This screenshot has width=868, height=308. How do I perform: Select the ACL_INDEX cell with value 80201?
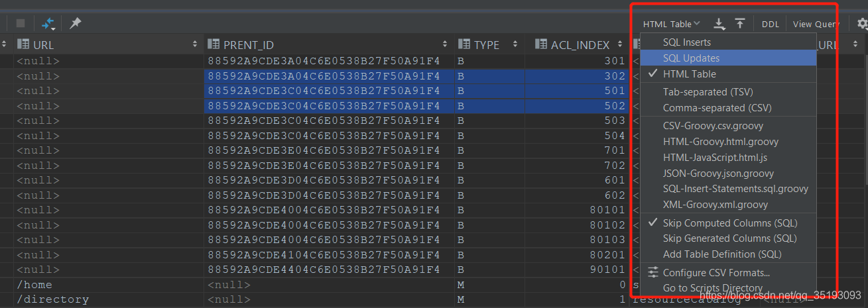(577, 254)
